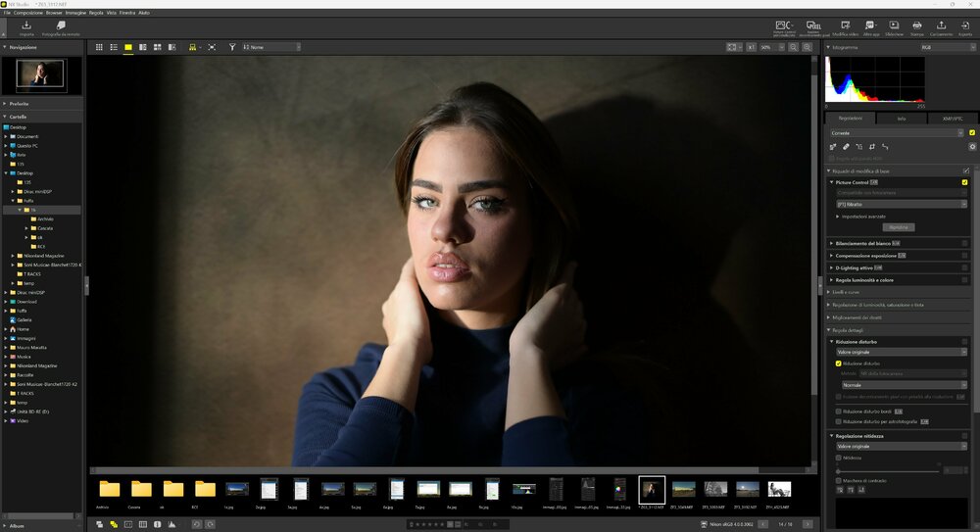Viewport: 980px width, 532px height.
Task: Collapse the Navigazione panel
Action: pos(5,47)
